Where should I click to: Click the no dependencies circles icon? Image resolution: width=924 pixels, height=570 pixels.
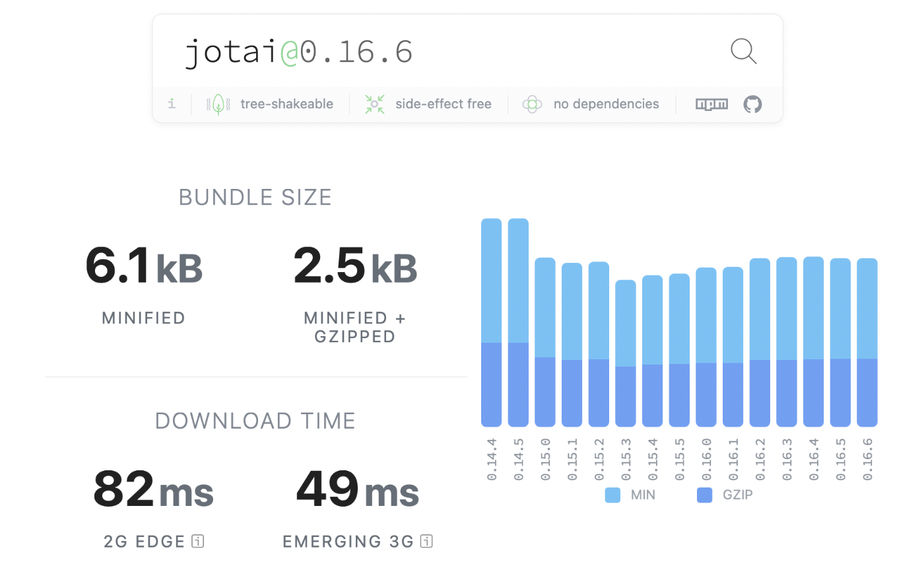pos(532,104)
